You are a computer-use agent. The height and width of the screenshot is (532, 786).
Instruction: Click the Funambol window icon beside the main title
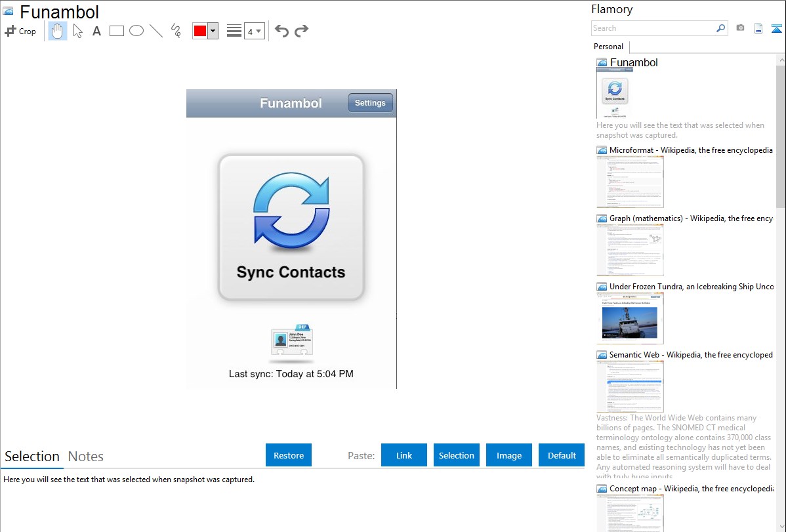[x=8, y=12]
